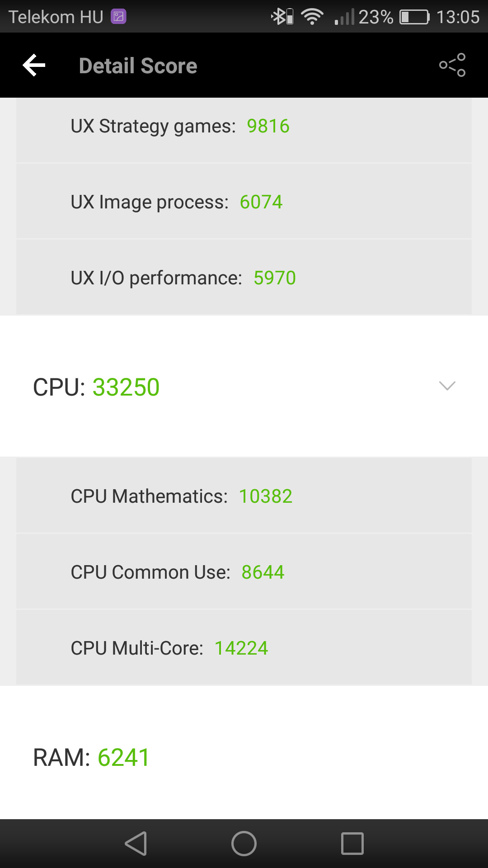Select the UX Image process row

click(244, 202)
